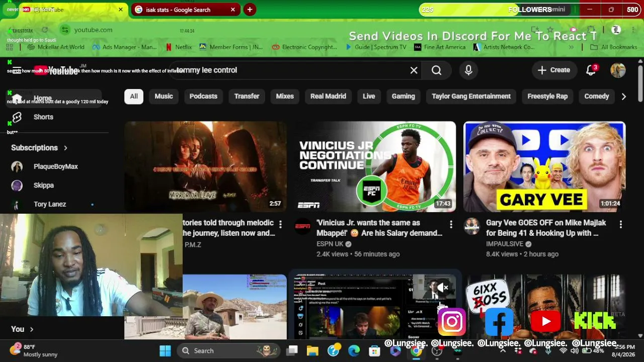Open the Shorts icon in the sidebar

(x=17, y=117)
